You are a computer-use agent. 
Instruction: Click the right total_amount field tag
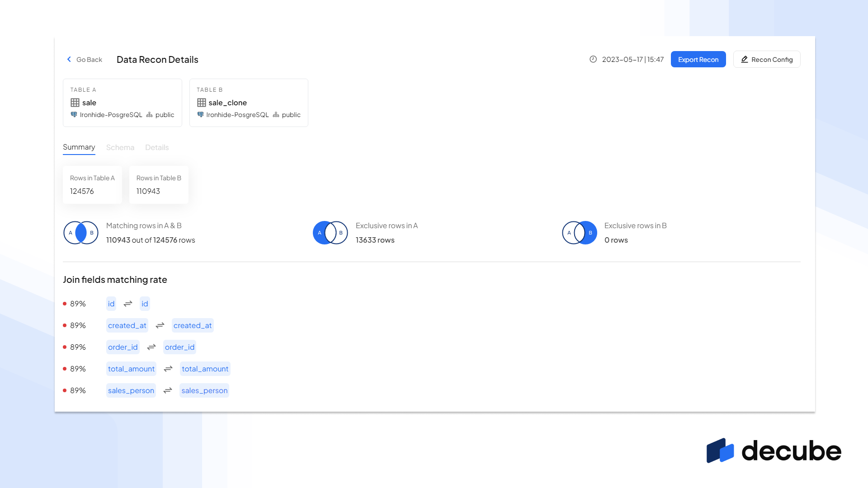pyautogui.click(x=205, y=369)
